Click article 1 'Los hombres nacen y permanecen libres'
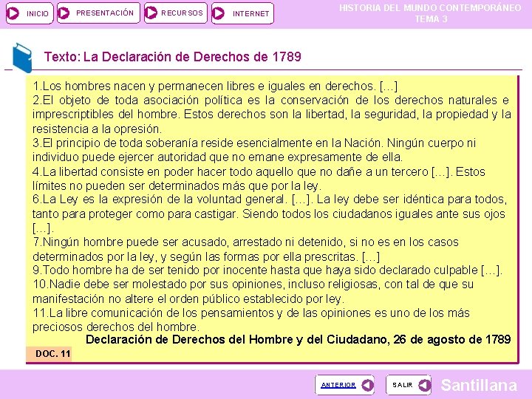 (215, 86)
